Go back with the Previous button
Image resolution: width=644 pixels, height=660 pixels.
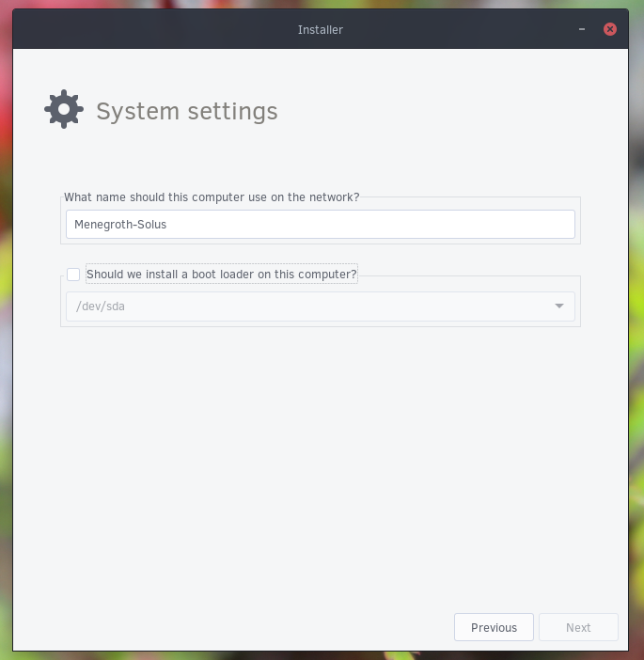494,627
